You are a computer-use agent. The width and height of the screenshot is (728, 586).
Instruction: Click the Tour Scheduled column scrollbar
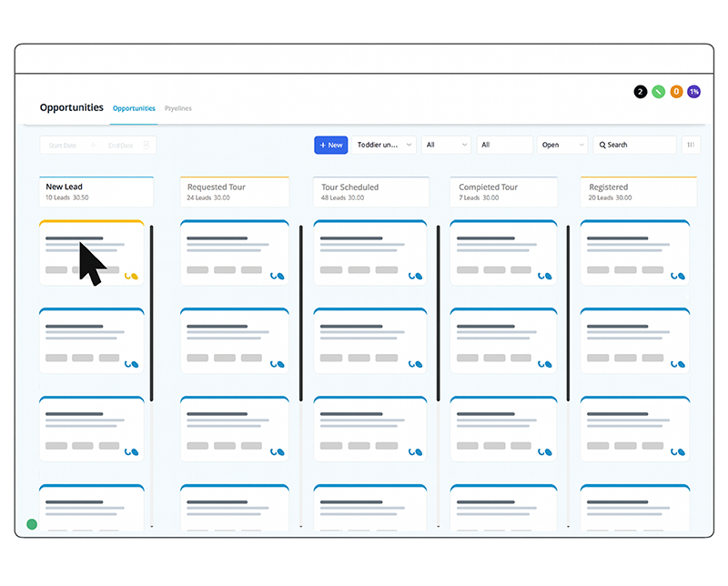[x=438, y=313]
